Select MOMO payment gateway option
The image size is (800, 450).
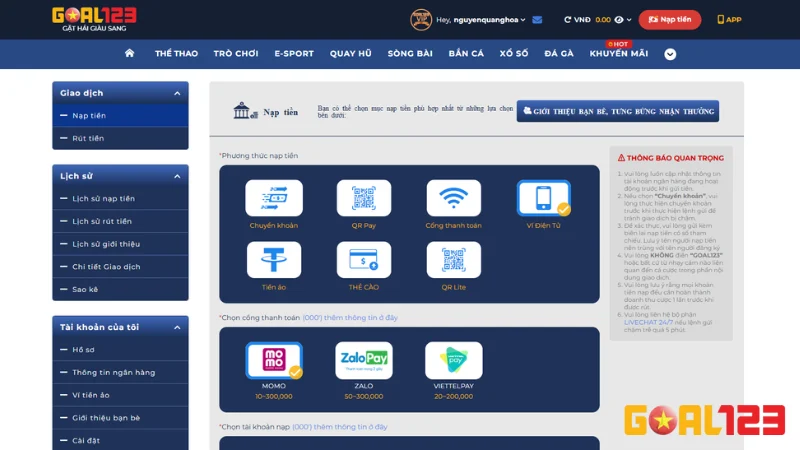coord(273,361)
